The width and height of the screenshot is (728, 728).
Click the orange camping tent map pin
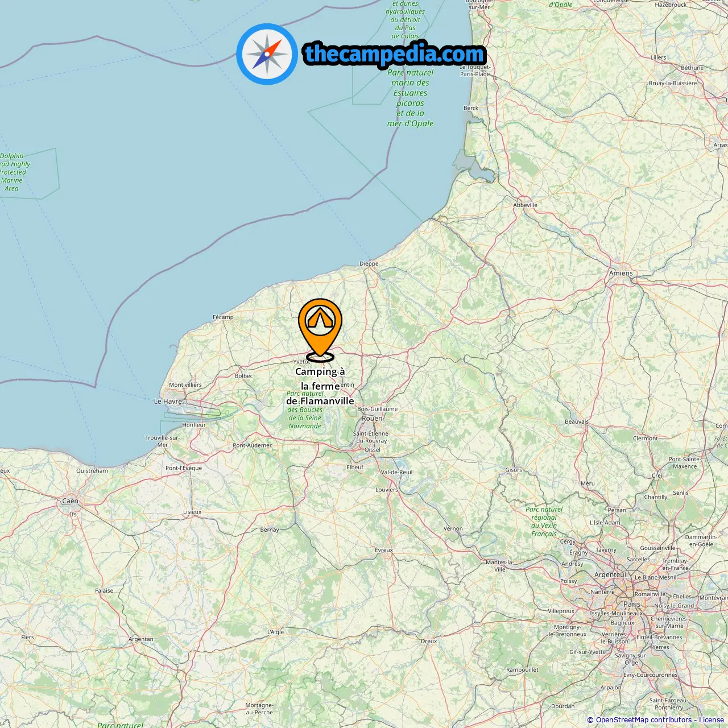(x=320, y=329)
